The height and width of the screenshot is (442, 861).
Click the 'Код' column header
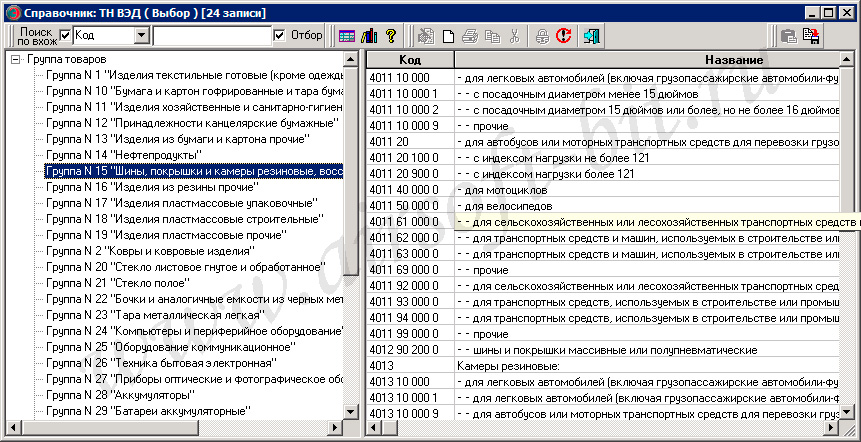pos(410,60)
